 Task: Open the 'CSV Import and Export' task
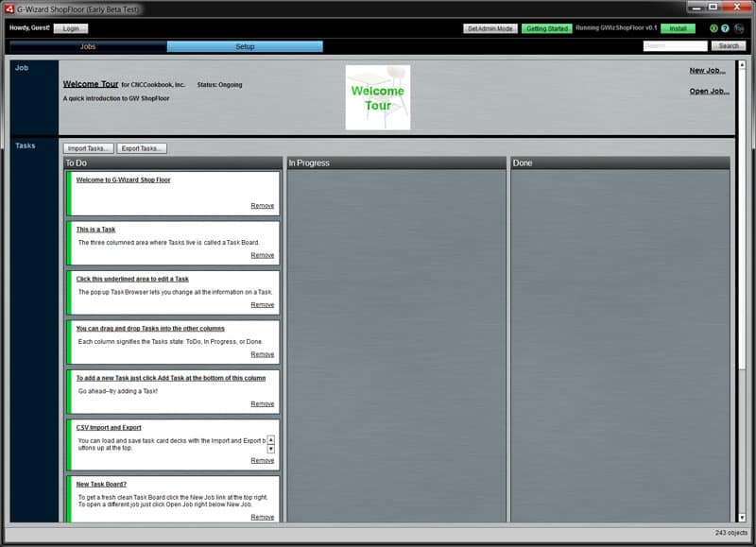[x=109, y=428]
